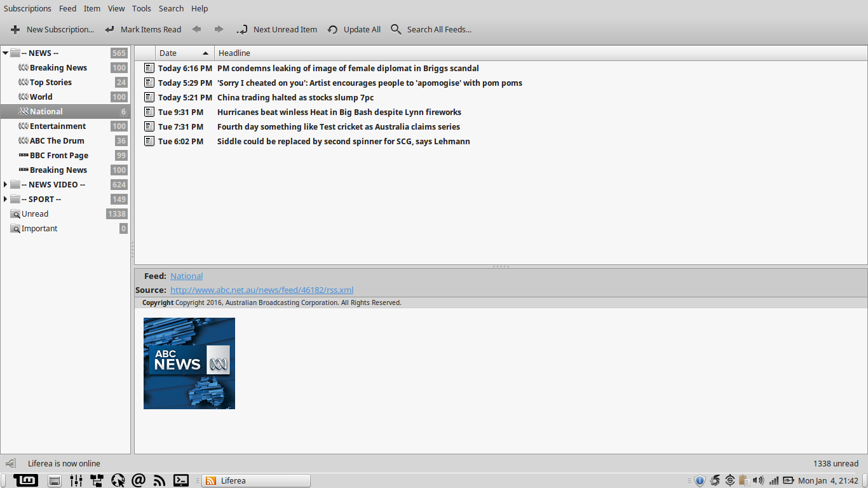Image resolution: width=868 pixels, height=488 pixels.
Task: Open web browser globe launcher
Action: tap(118, 480)
